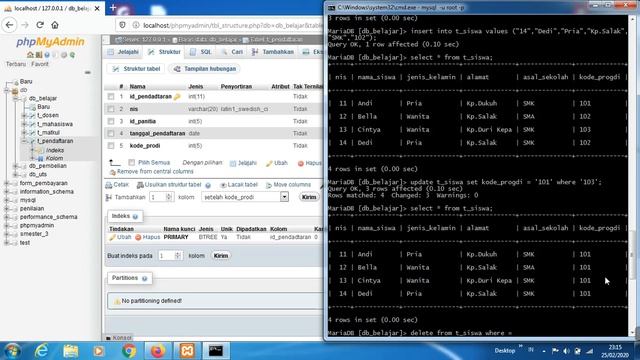Switch to the Struktur tab
Image resolution: width=640 pixels, height=360 pixels.
pos(164,52)
